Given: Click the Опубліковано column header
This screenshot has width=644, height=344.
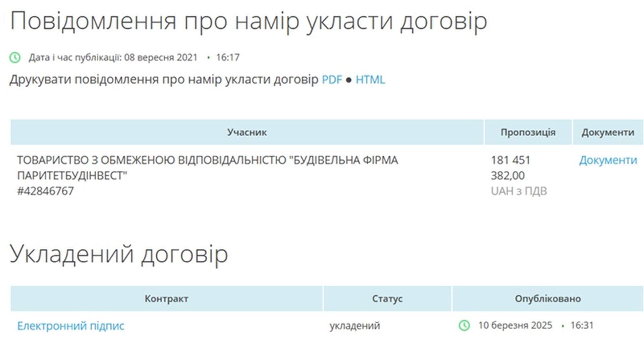Looking at the screenshot, I should pyautogui.click(x=547, y=298).
